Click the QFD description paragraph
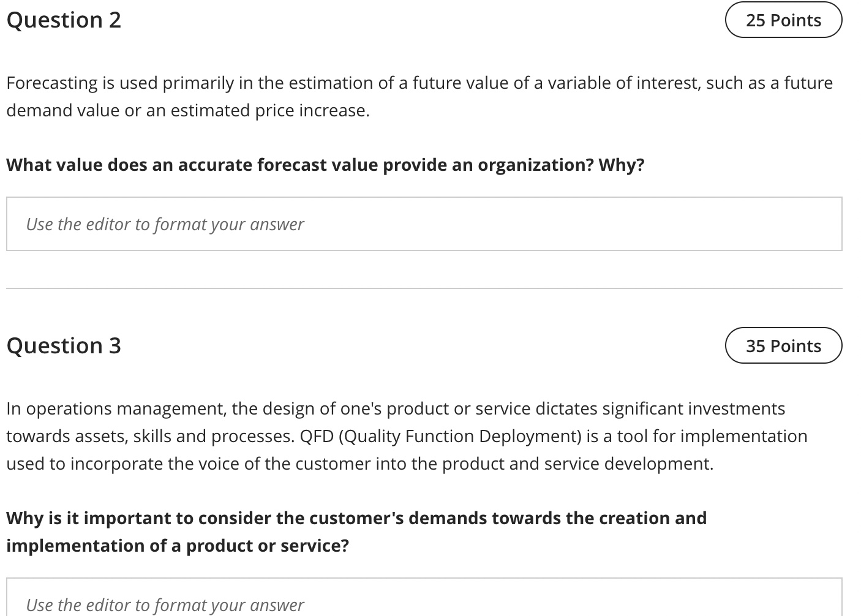 click(407, 436)
